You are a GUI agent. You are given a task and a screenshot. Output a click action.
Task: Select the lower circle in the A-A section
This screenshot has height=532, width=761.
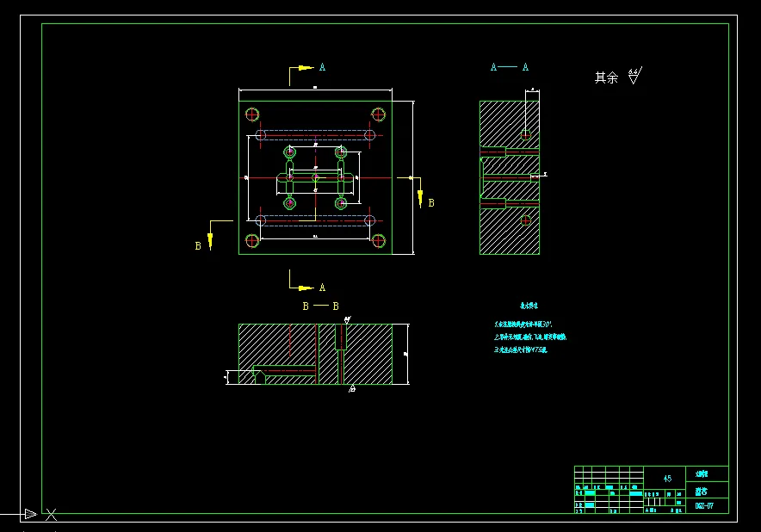pos(526,221)
